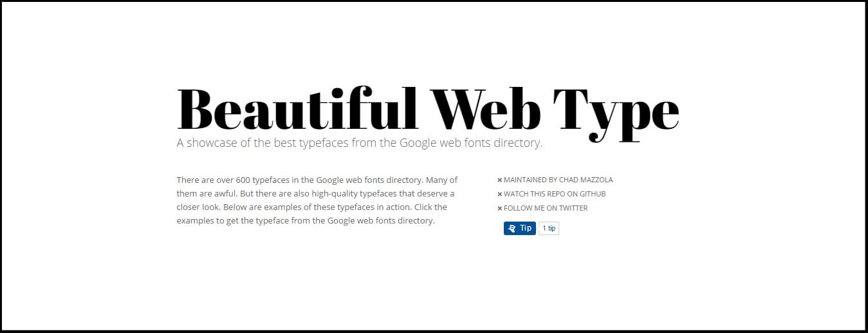Click the Tip label on the blue button
Image resolution: width=868 pixels, height=333 pixels.
[x=526, y=228]
